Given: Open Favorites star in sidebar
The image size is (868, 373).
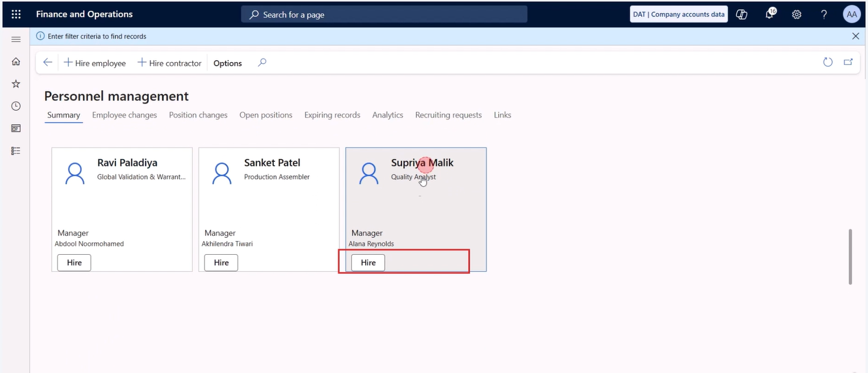Looking at the screenshot, I should (16, 84).
